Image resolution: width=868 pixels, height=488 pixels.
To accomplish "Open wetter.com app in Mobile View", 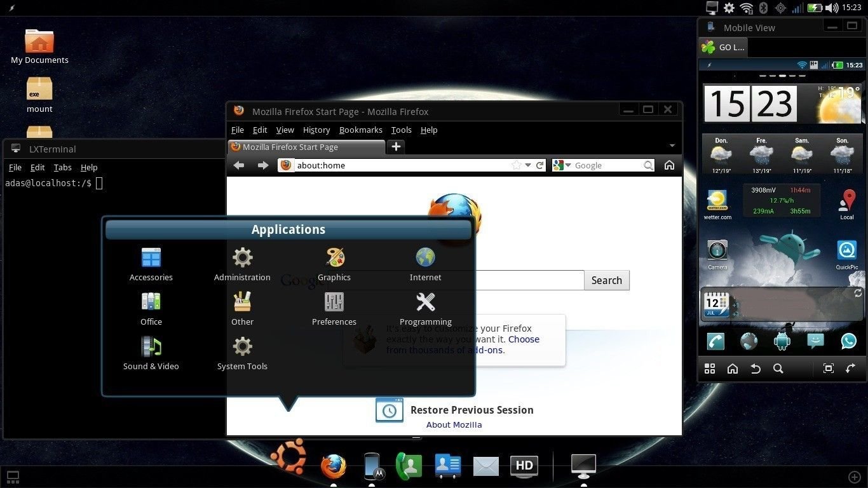I will pyautogui.click(x=717, y=205).
